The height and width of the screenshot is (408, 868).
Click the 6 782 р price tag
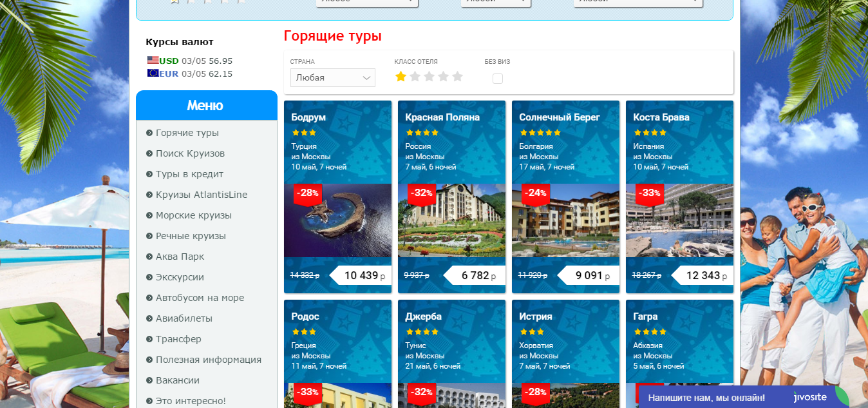475,275
